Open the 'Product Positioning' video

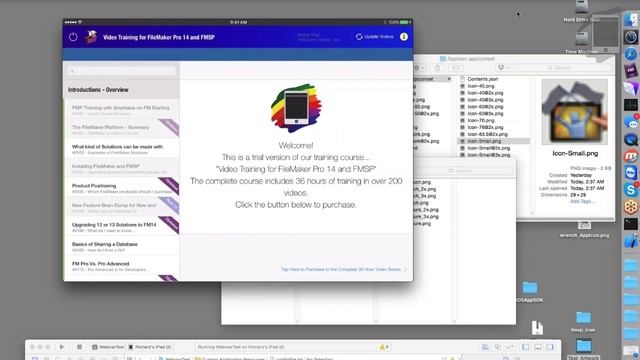tap(121, 187)
